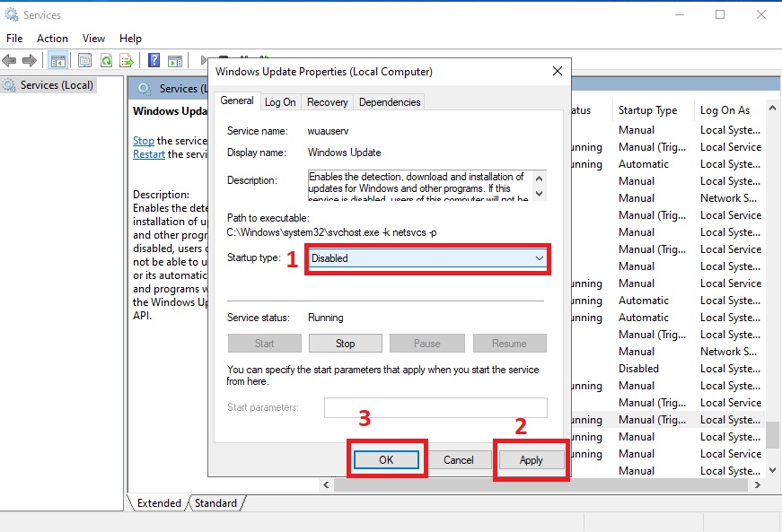Image resolution: width=782 pixels, height=532 pixels.
Task: Click the Forward arrow toolbar icon
Action: tap(30, 61)
